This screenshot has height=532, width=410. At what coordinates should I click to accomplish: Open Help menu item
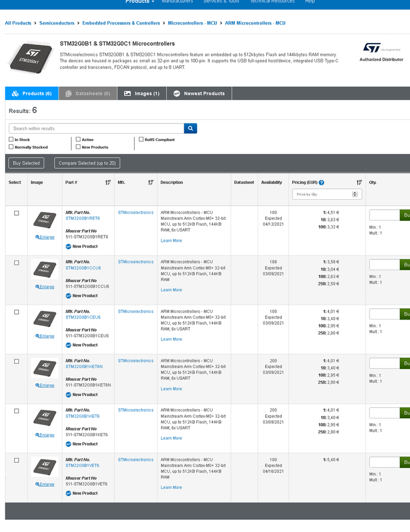pos(309,2)
